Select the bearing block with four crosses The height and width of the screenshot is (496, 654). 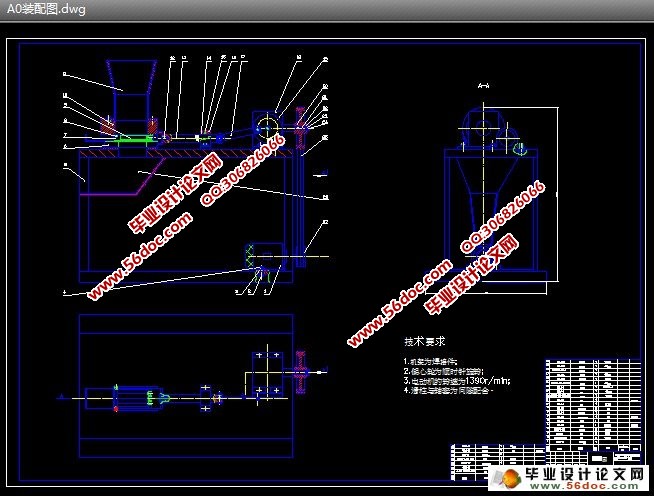click(264, 370)
